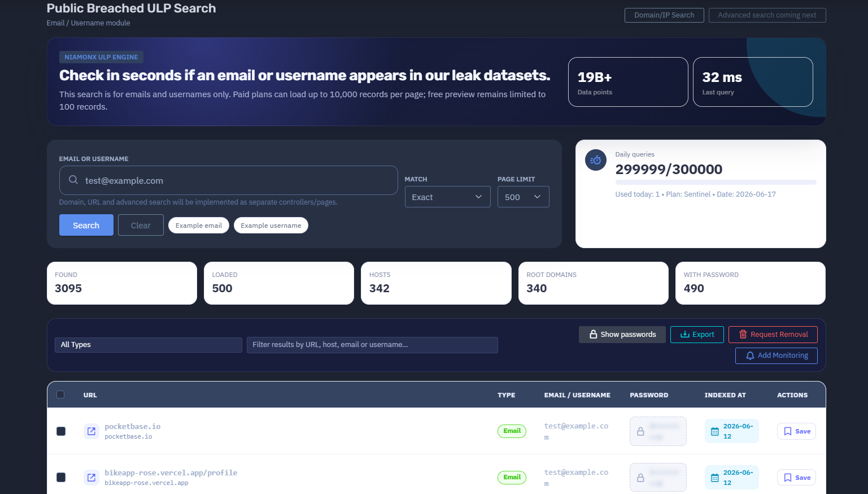
Task: Click the blue Search button
Action: pos(86,225)
